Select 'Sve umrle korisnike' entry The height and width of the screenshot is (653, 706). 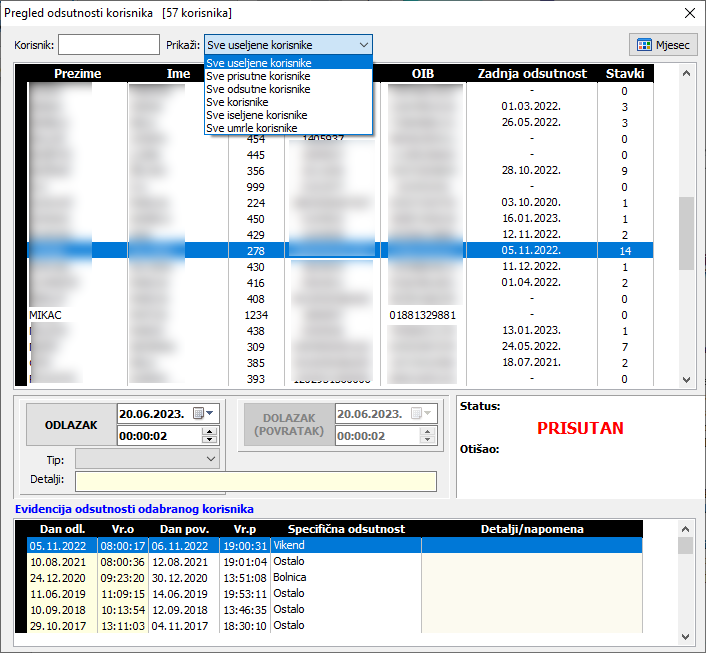point(251,128)
